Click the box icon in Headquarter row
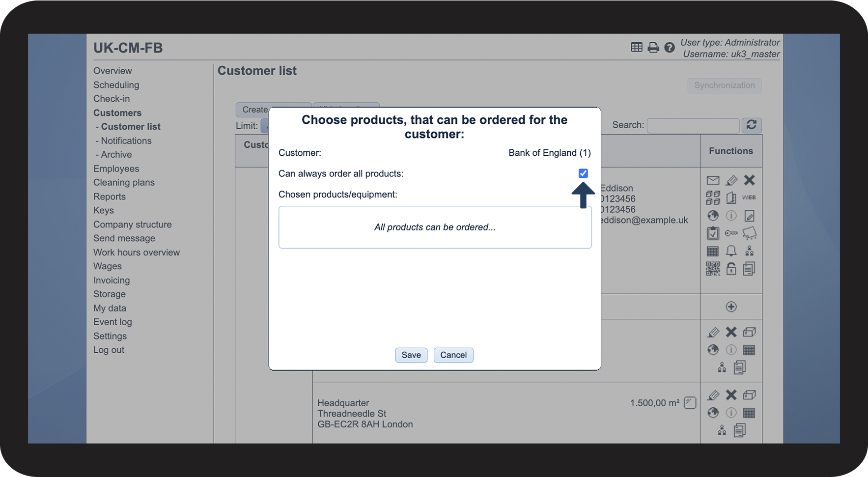Screen dimensions: 868x477 click(x=749, y=395)
